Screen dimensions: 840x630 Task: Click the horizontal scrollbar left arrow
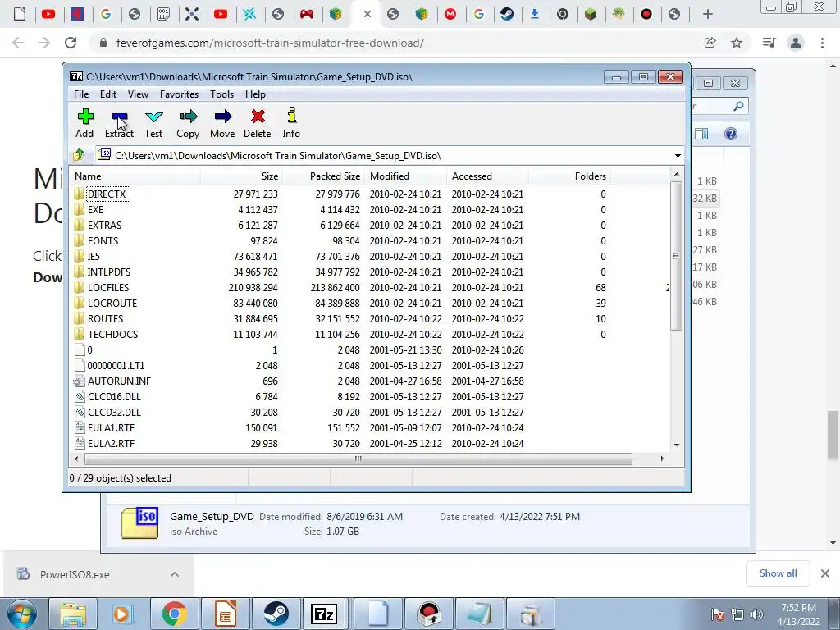pos(76,459)
